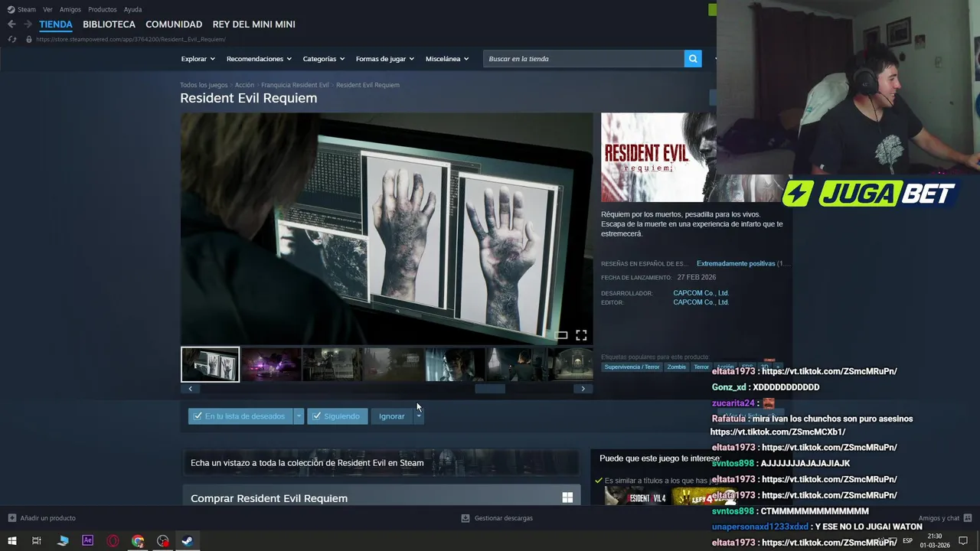Expand the wishlist options dropdown arrow

click(x=299, y=416)
